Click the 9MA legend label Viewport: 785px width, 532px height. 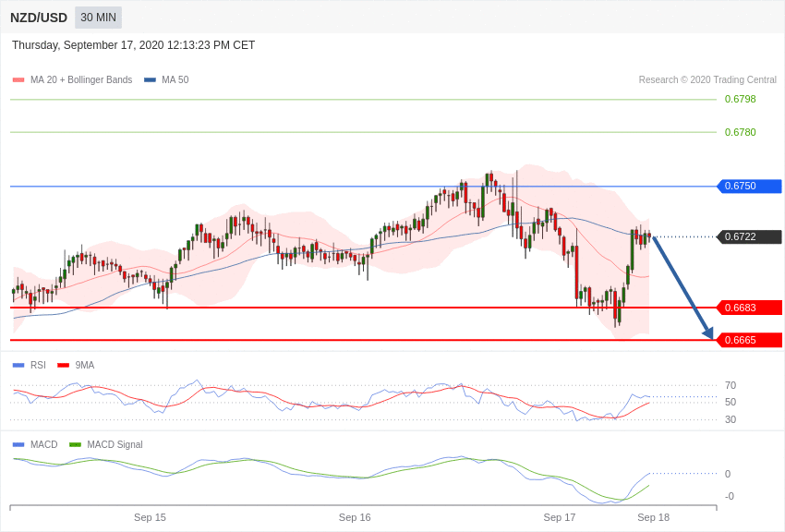coord(85,366)
